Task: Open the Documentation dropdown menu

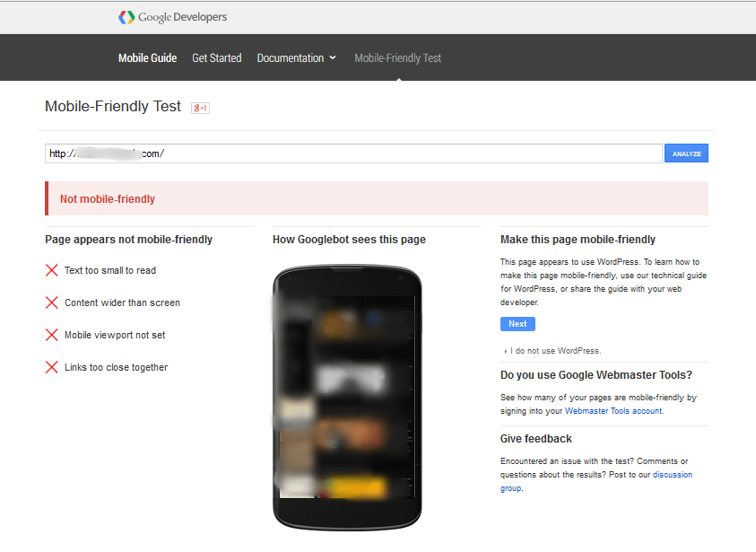Action: [x=296, y=58]
